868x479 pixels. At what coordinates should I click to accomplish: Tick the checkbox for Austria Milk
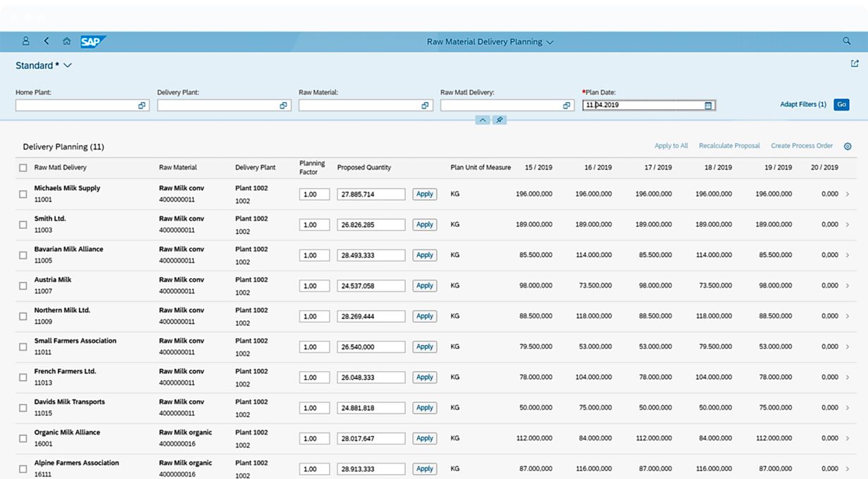tap(23, 285)
